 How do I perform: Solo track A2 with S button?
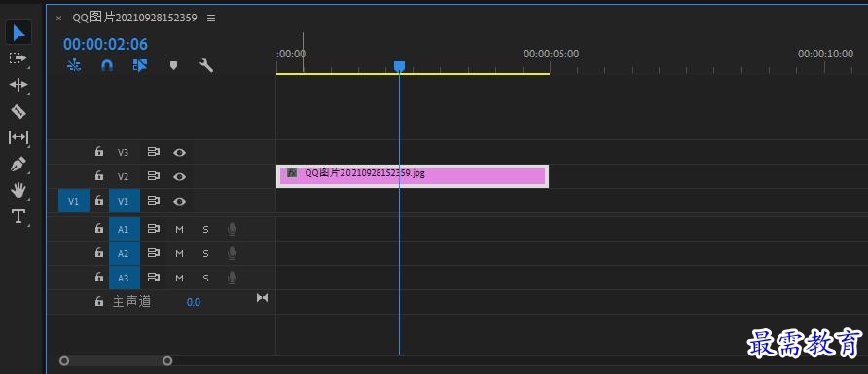206,254
